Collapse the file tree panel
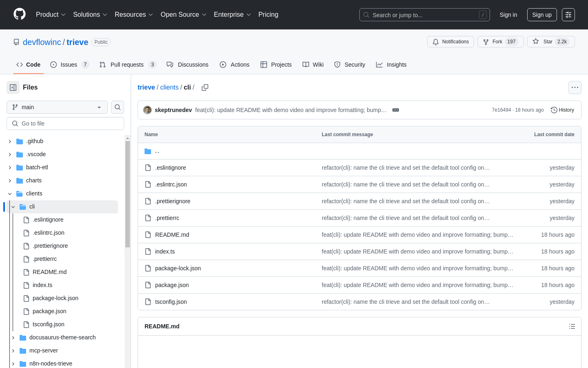 point(13,88)
